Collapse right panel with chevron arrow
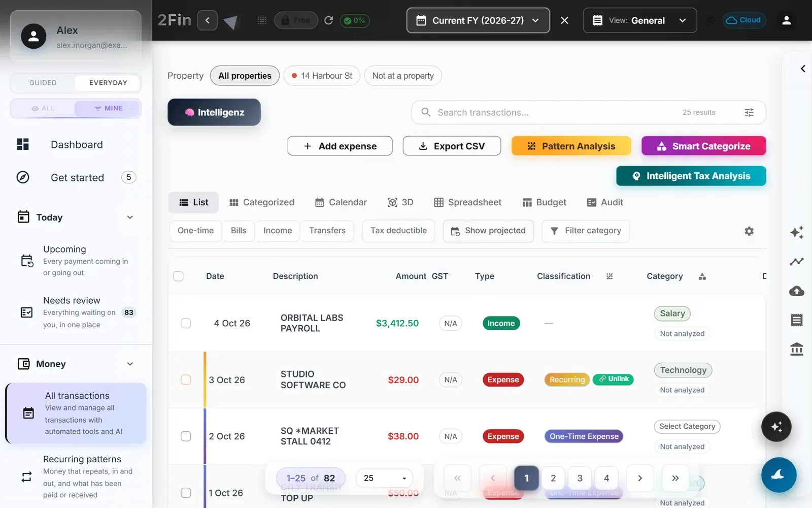The width and height of the screenshot is (812, 508). point(803,69)
